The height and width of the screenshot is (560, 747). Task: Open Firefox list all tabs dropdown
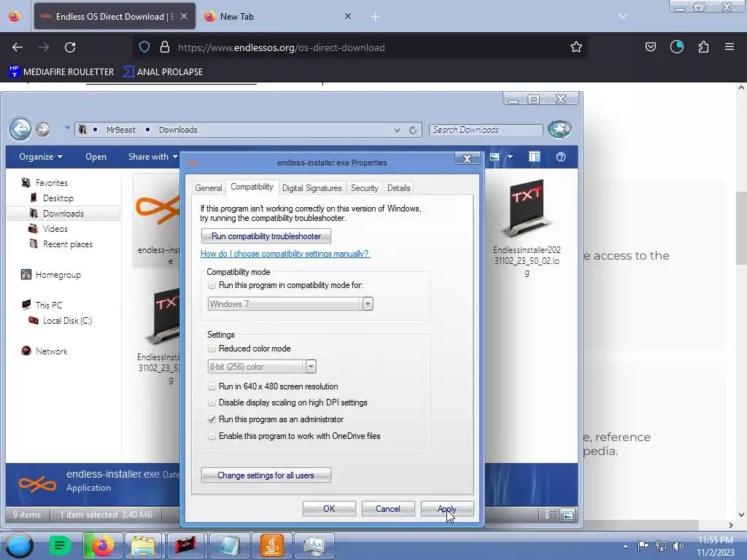tap(623, 16)
